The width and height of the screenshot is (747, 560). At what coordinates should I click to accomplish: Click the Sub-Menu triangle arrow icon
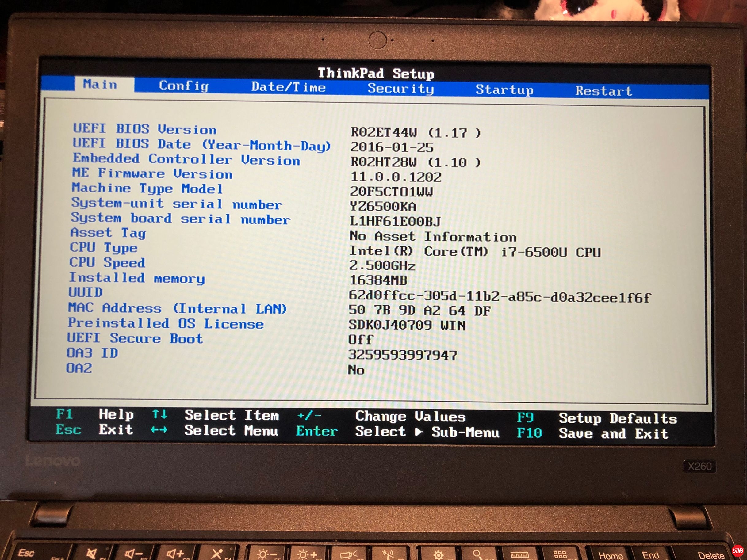[419, 432]
